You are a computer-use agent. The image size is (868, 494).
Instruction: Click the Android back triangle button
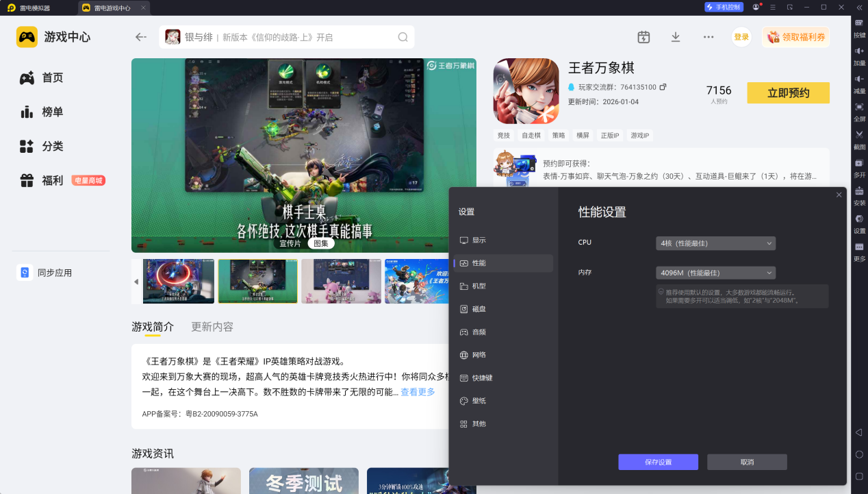point(859,432)
